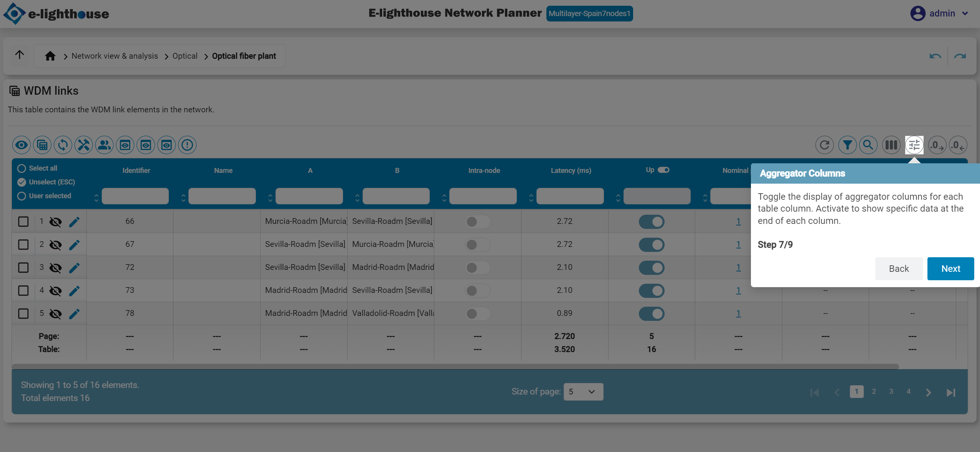Click pencil edit icon for row 3

coord(74,268)
